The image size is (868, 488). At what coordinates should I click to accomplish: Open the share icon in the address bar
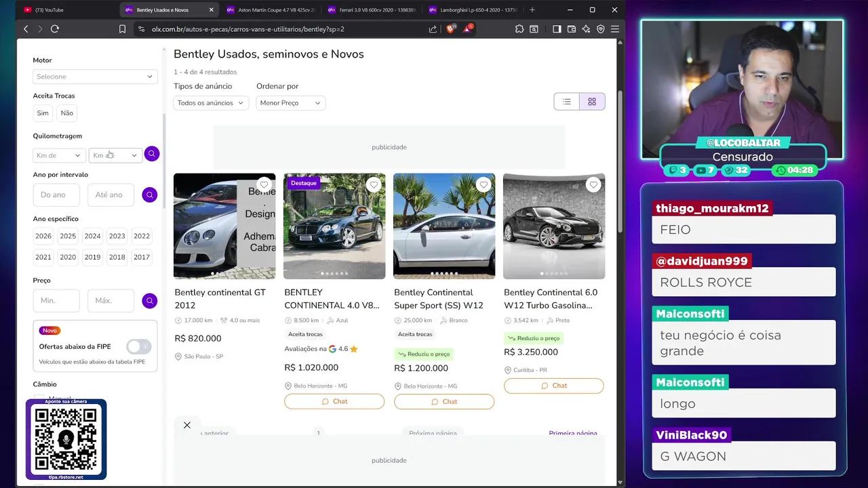tap(433, 29)
